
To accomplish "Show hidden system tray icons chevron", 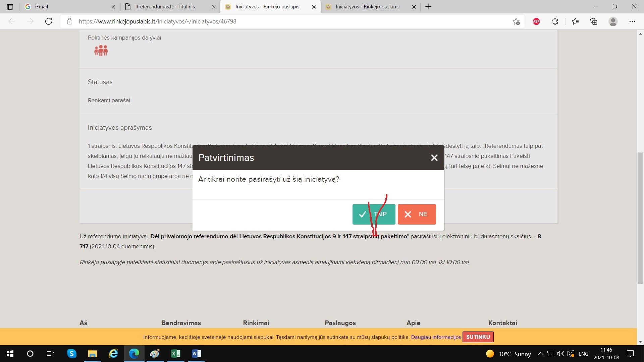I will [x=540, y=354].
